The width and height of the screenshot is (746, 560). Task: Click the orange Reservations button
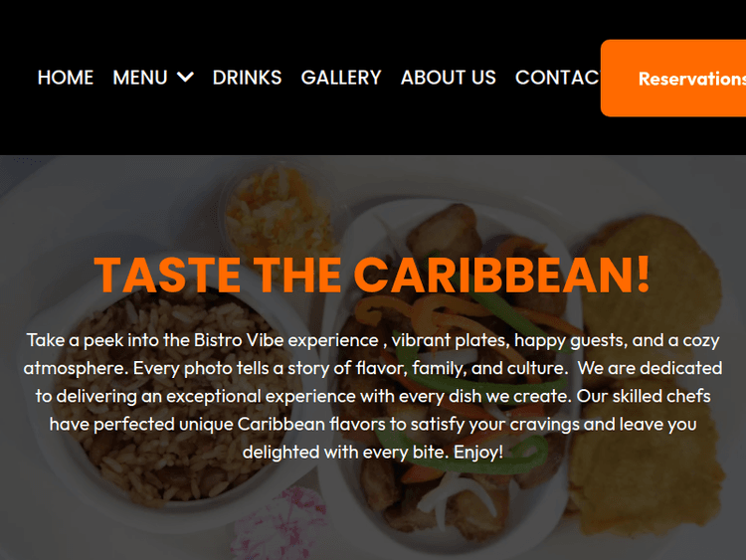click(673, 78)
